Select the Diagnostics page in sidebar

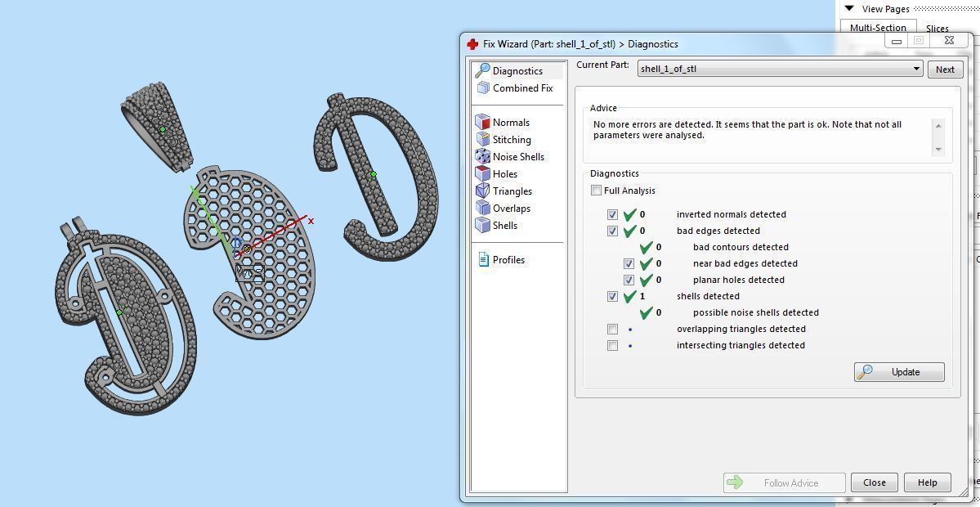[x=517, y=70]
